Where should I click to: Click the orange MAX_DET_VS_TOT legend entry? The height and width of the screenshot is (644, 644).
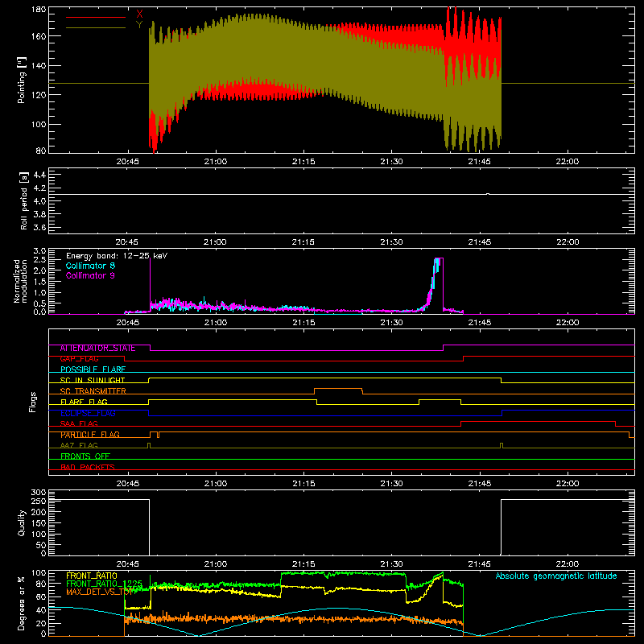(99, 592)
